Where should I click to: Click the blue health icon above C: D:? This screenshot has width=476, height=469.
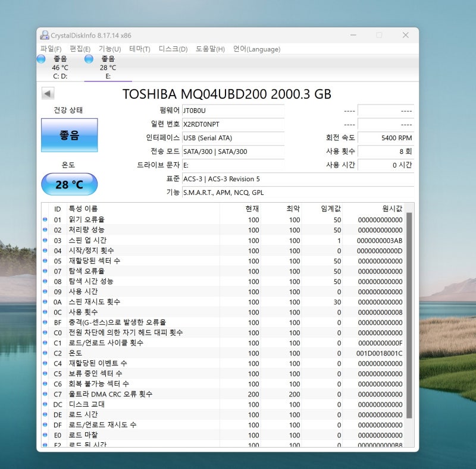40,59
